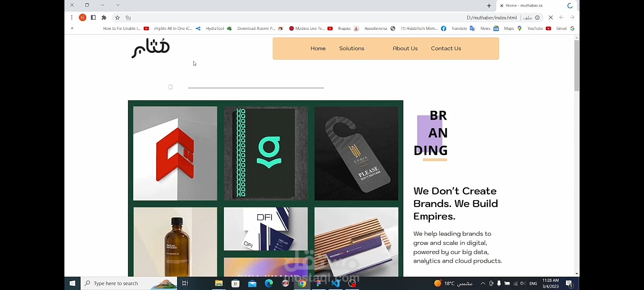Open the Luqia door hanger thumbnail

pos(356,153)
